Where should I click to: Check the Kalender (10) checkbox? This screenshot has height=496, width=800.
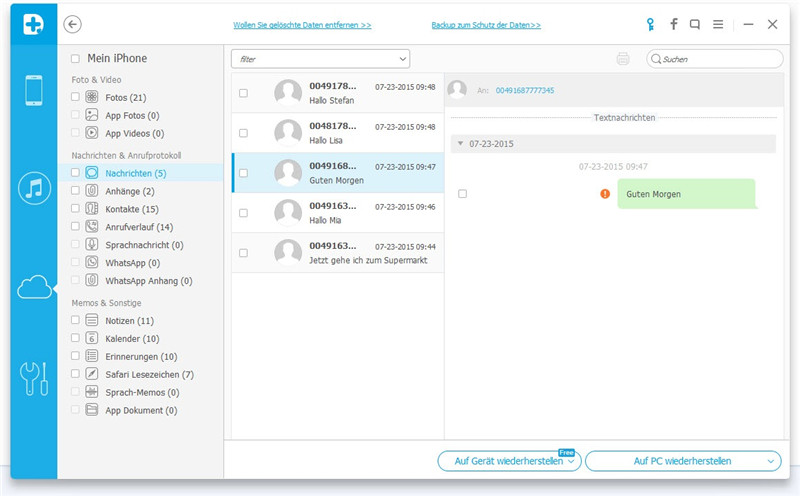pos(76,338)
